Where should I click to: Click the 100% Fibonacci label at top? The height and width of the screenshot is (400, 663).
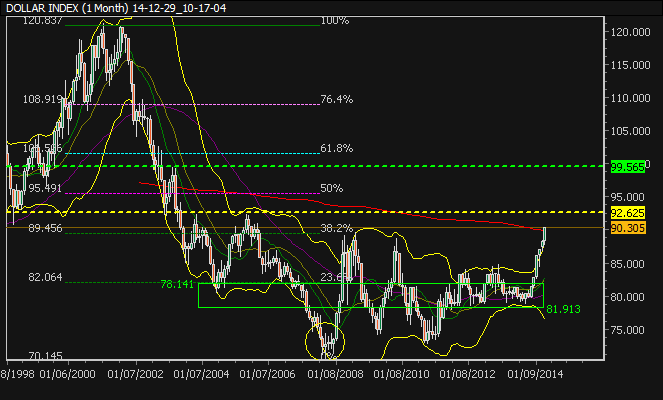(334, 20)
